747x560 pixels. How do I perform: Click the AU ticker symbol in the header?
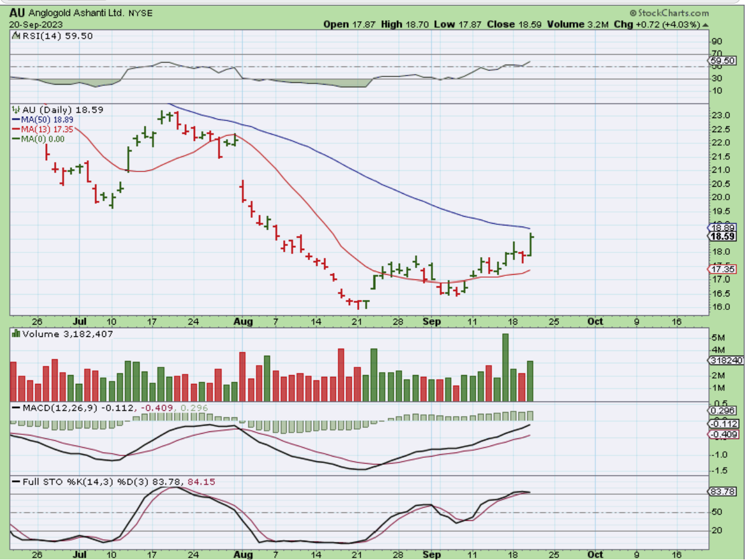coord(17,12)
